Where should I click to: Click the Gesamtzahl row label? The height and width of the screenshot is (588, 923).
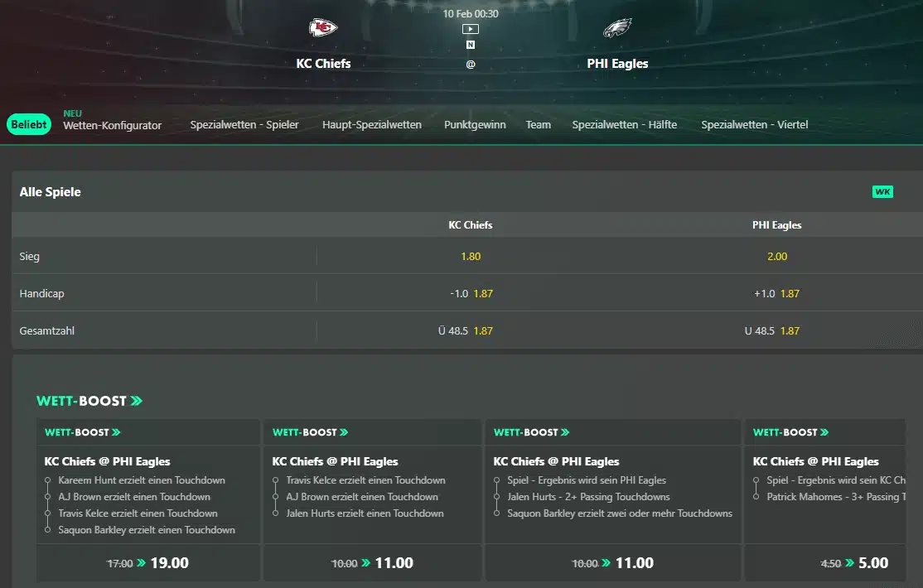47,330
